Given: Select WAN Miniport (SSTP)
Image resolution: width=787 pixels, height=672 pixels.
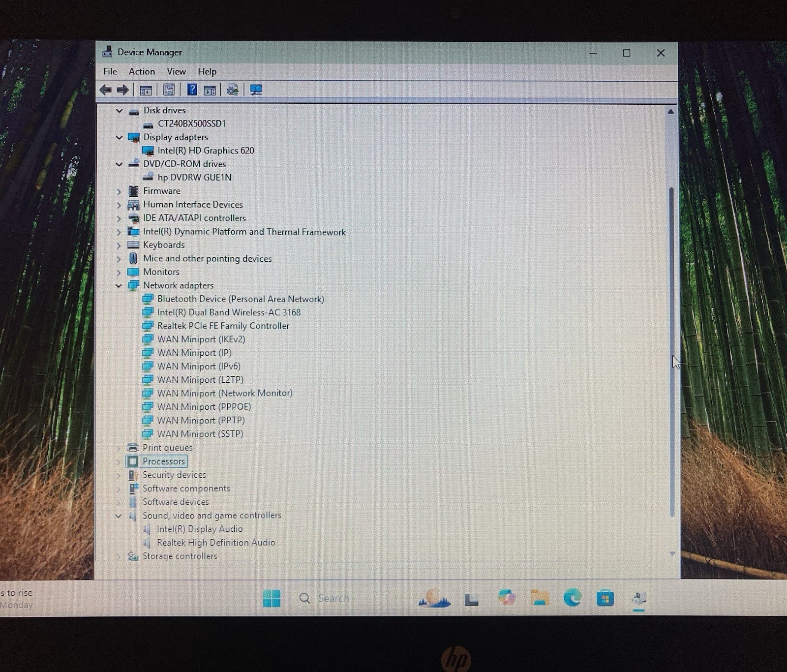Looking at the screenshot, I should [x=200, y=434].
